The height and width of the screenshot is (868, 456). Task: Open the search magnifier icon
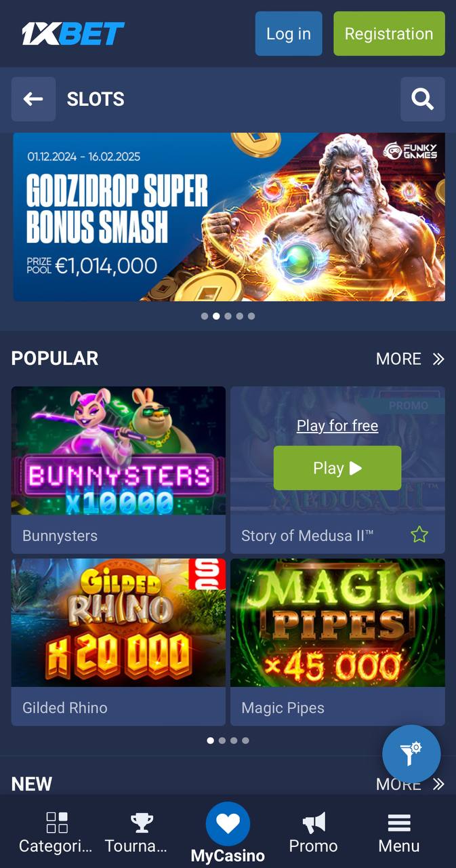click(x=423, y=99)
